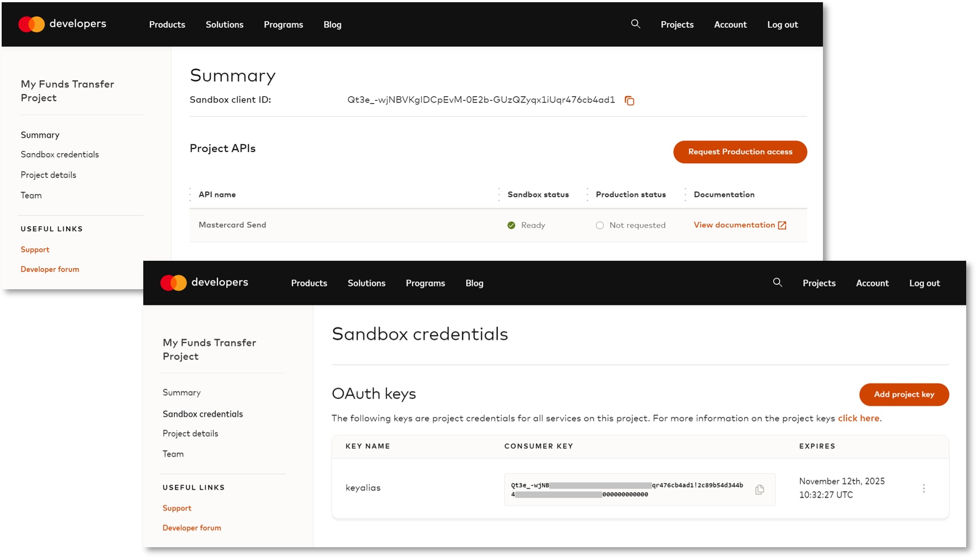Open search in the Summary page header

pyautogui.click(x=635, y=24)
